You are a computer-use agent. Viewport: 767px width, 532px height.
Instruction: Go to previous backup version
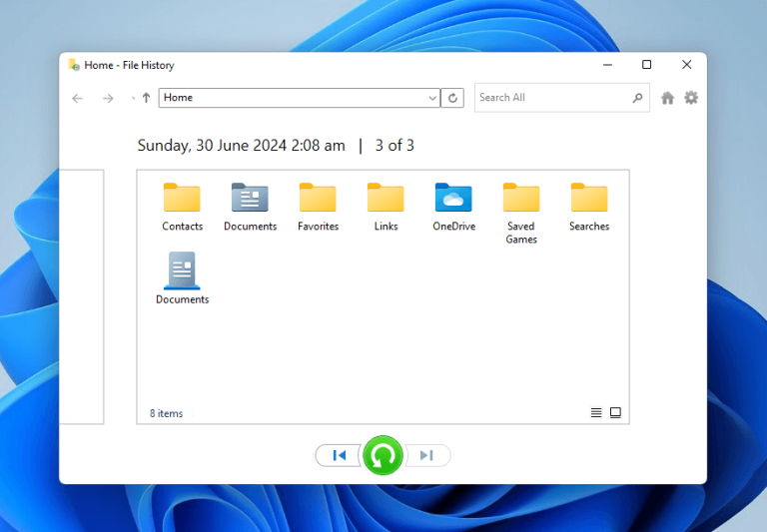[339, 455]
